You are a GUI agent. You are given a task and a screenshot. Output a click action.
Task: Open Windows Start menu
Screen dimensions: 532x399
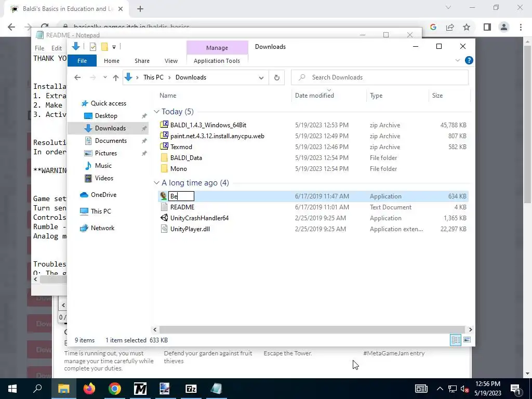pyautogui.click(x=12, y=389)
